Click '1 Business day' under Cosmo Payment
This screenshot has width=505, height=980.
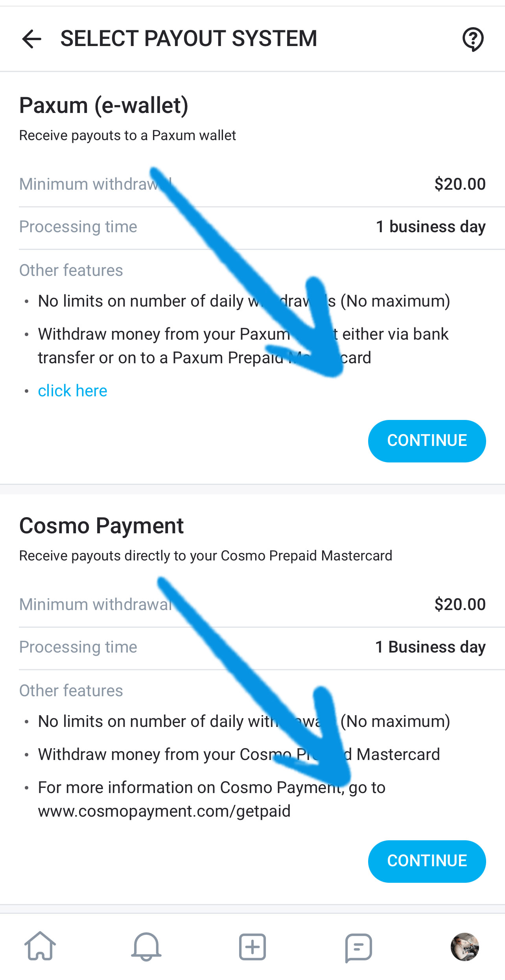tap(430, 647)
